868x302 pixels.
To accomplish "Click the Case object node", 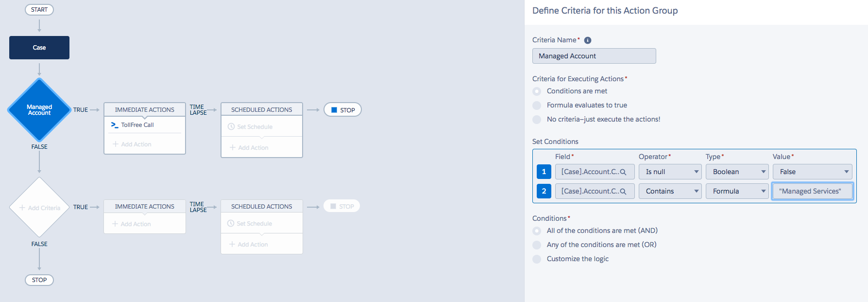I will pos(39,48).
